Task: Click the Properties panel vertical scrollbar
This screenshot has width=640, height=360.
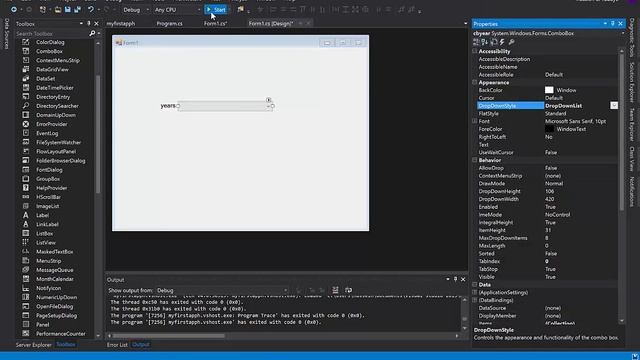Action: 622,133
